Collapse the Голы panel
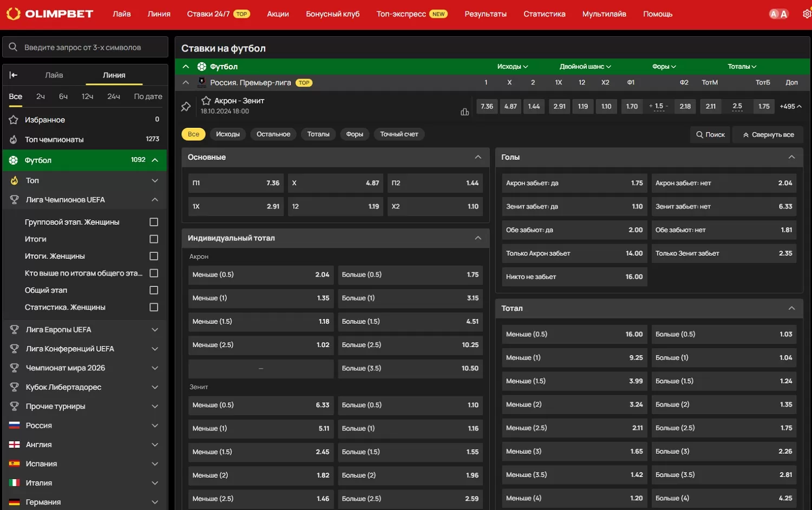Viewport: 812px width, 510px height. click(x=791, y=157)
